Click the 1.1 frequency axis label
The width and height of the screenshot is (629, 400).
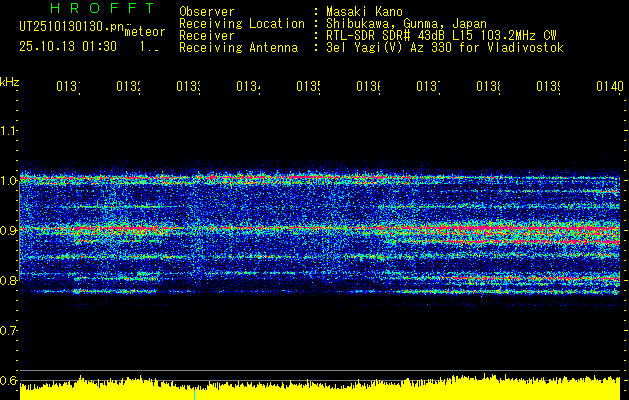click(x=8, y=131)
